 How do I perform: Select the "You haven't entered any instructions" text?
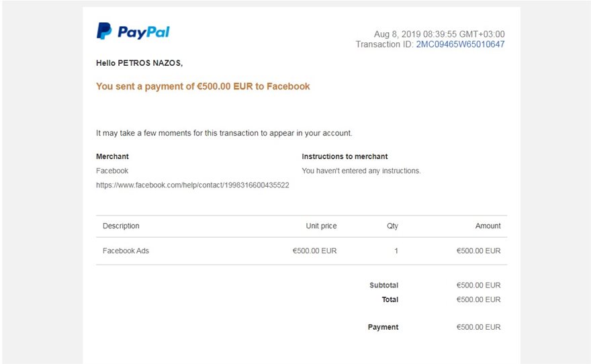tap(361, 171)
